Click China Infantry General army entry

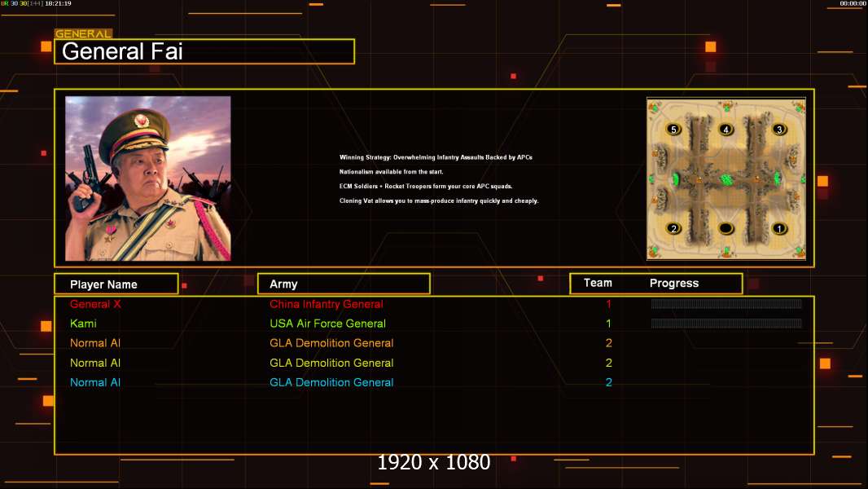326,304
